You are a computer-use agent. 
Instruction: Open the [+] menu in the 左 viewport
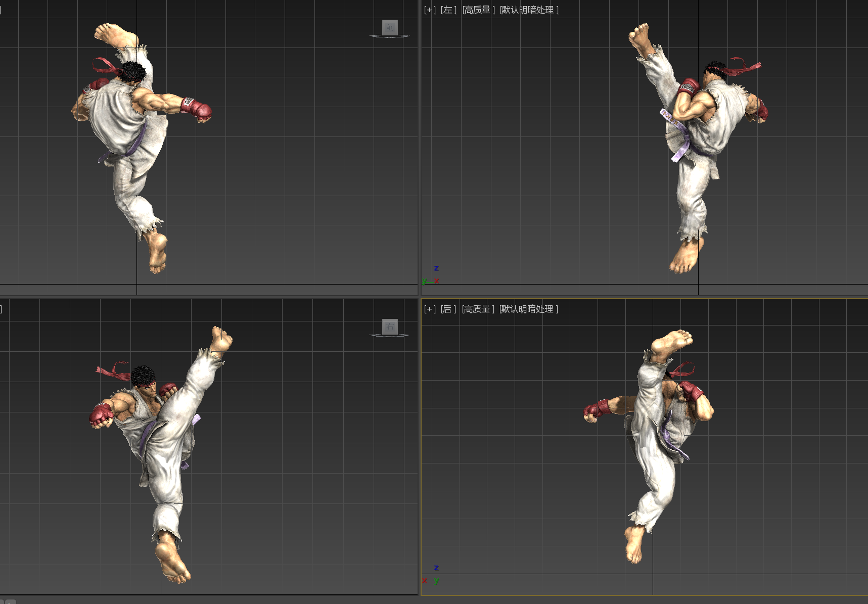(430, 10)
